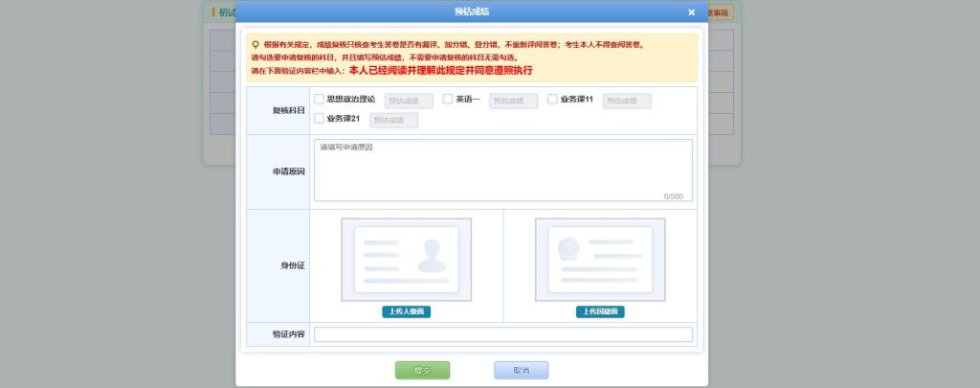This screenshot has width=980, height=388.
Task: Focus the 预估成绩 field beside 业务课21
Action: [393, 121]
